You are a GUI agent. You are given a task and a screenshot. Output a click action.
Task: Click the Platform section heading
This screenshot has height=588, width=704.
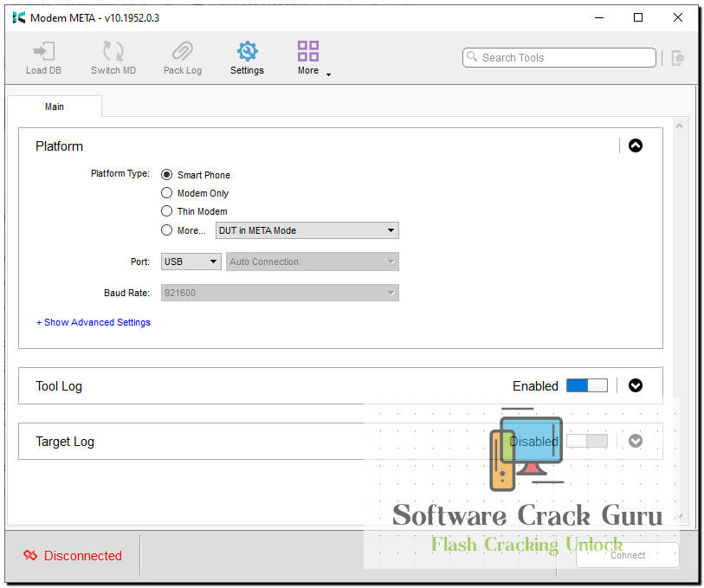pos(59,146)
